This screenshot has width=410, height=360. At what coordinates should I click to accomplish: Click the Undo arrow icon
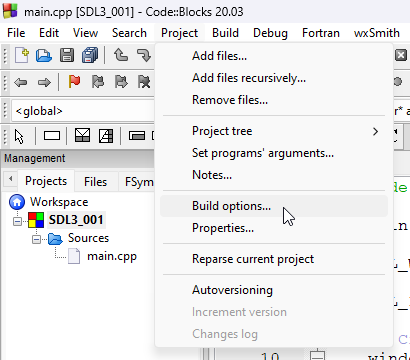[121, 55]
